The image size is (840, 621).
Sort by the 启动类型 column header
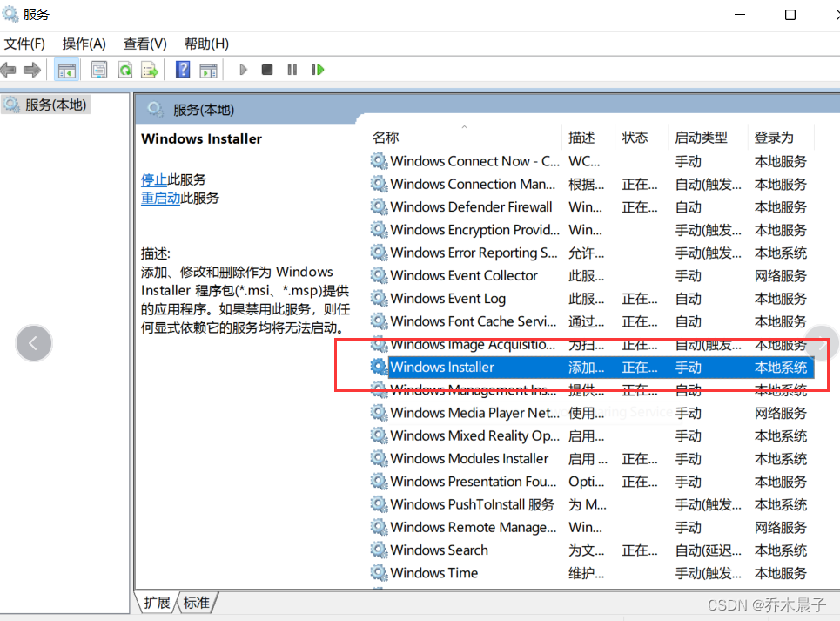[702, 138]
